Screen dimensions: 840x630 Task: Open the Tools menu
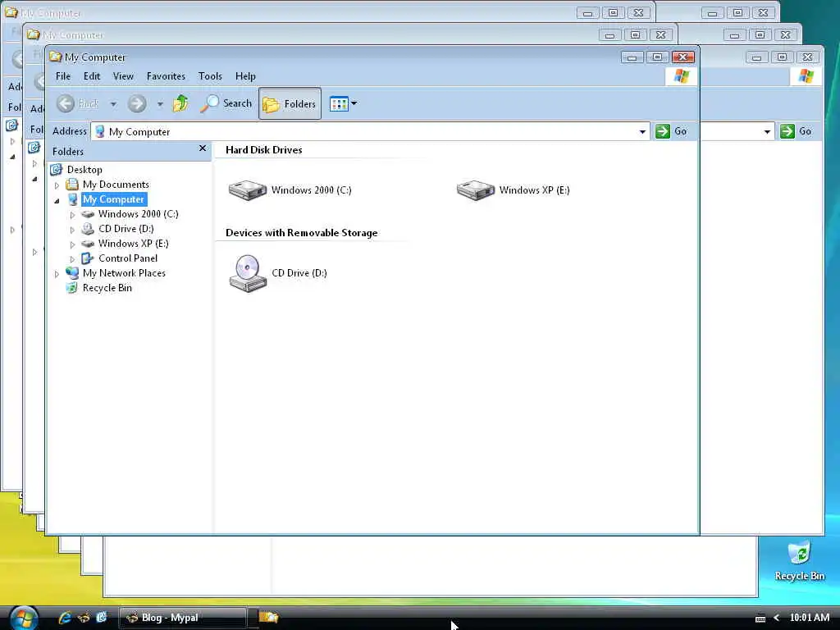[x=210, y=76]
